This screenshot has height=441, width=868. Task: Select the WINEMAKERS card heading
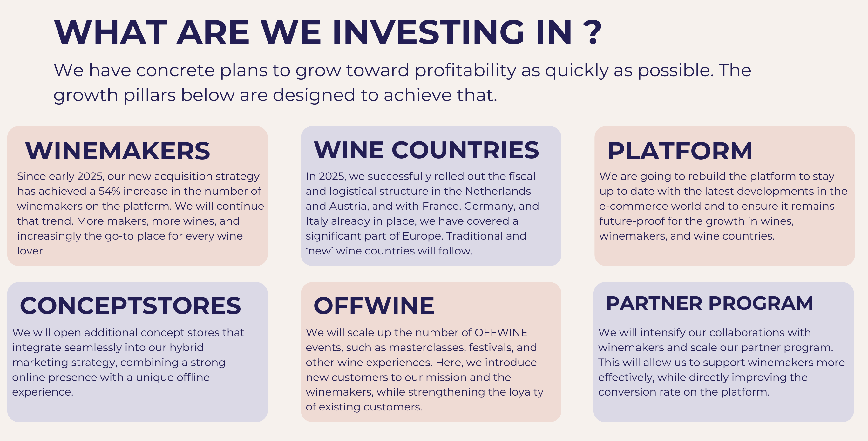pyautogui.click(x=118, y=151)
